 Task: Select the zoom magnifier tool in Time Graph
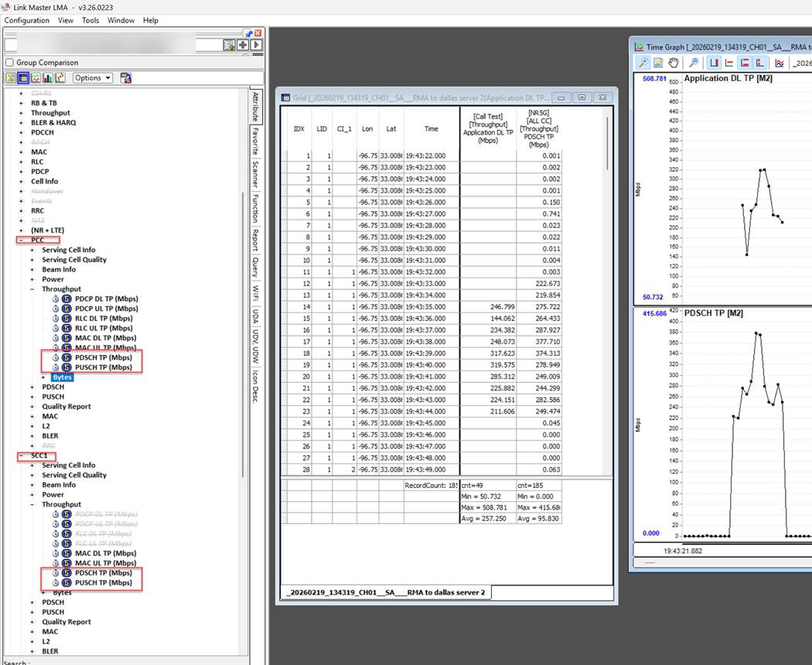643,63
